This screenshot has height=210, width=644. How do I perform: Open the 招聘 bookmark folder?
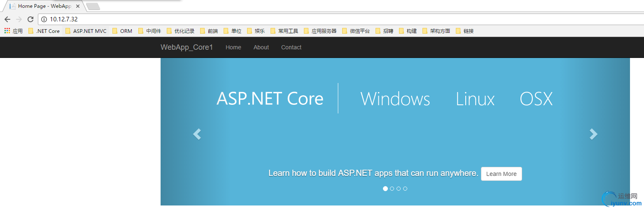(385, 31)
